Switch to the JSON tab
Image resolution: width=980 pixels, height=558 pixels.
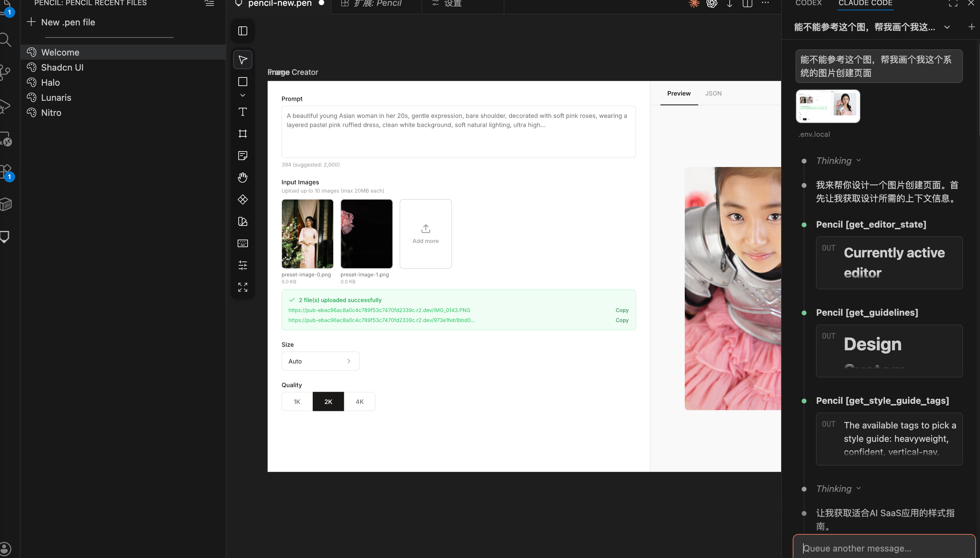point(713,94)
